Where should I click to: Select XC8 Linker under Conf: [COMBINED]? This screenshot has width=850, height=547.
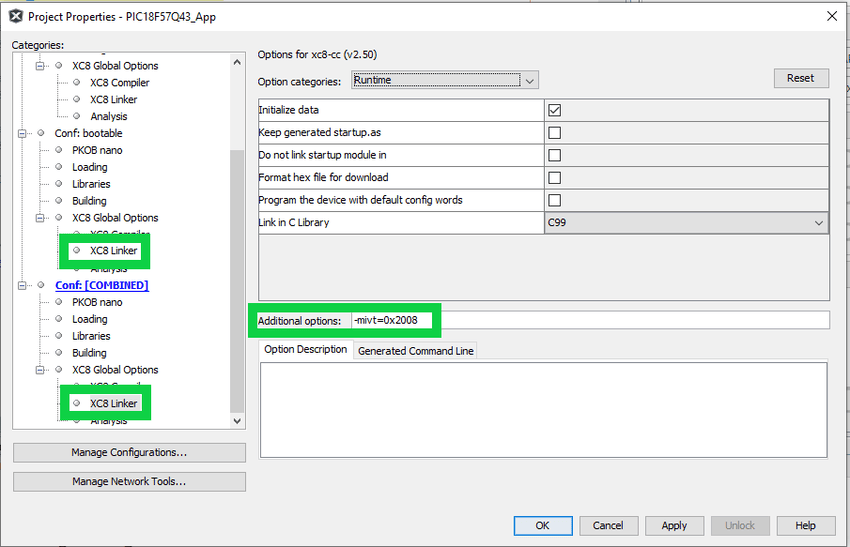pos(113,403)
